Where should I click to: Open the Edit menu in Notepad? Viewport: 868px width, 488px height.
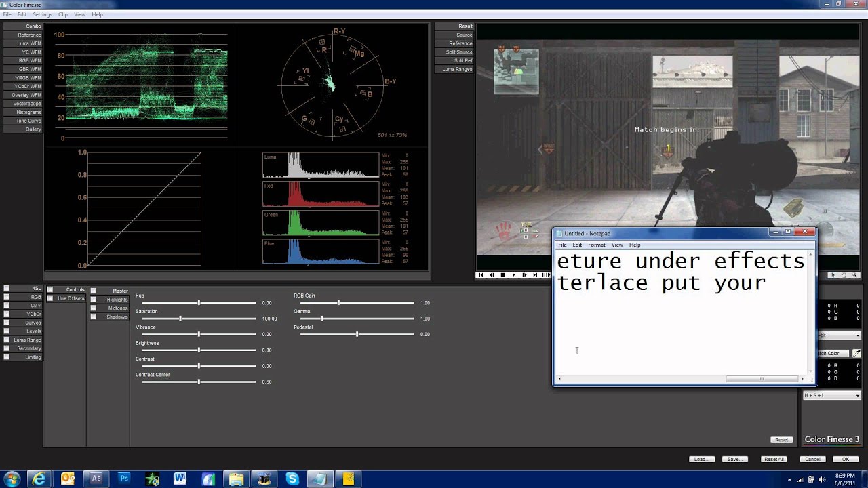tap(577, 245)
